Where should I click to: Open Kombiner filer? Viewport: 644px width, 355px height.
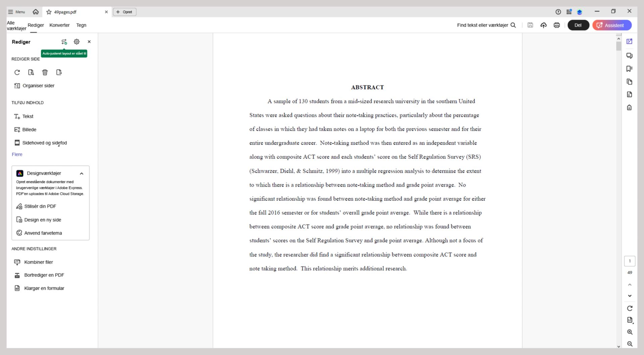[34, 262]
